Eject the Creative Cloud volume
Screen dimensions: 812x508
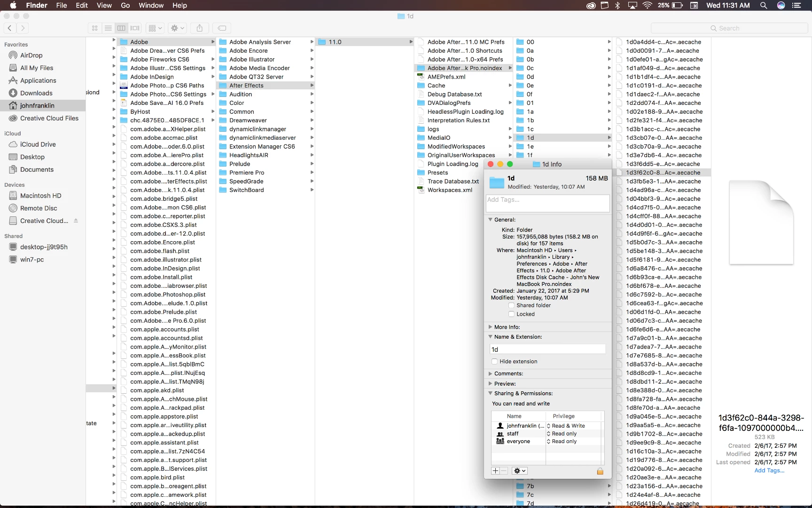pyautogui.click(x=76, y=221)
